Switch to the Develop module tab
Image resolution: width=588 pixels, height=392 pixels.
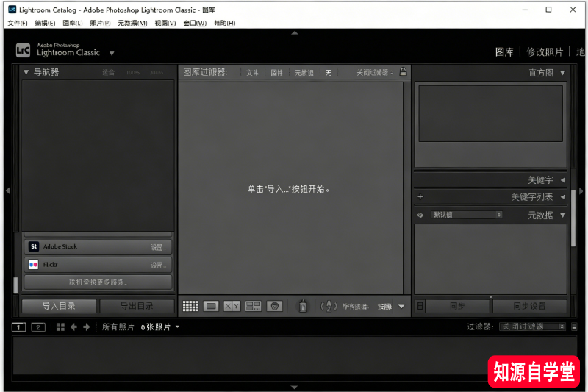(x=545, y=52)
